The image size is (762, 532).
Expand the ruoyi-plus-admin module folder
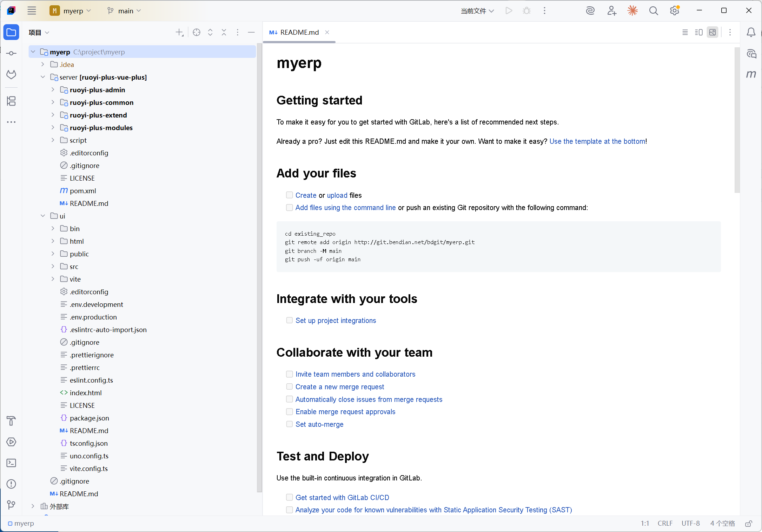(53, 90)
